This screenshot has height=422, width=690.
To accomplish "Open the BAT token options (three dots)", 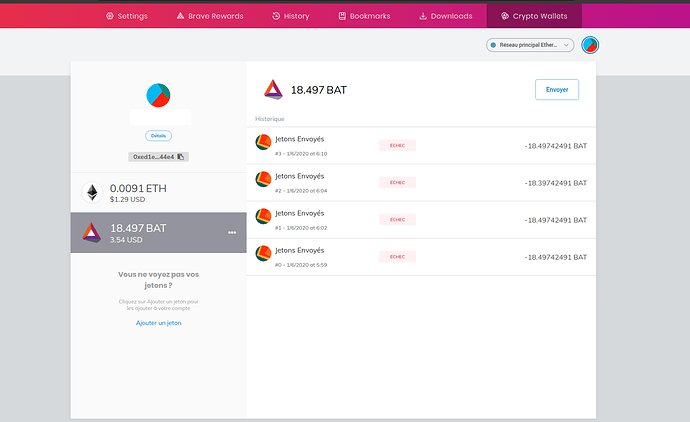I will pyautogui.click(x=232, y=233).
